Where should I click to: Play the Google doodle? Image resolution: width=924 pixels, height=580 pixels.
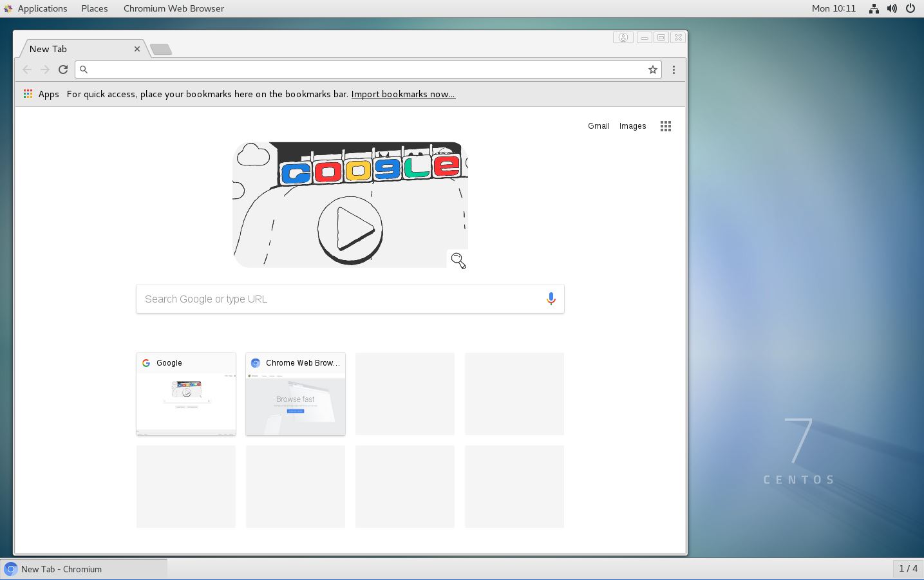[x=350, y=230]
